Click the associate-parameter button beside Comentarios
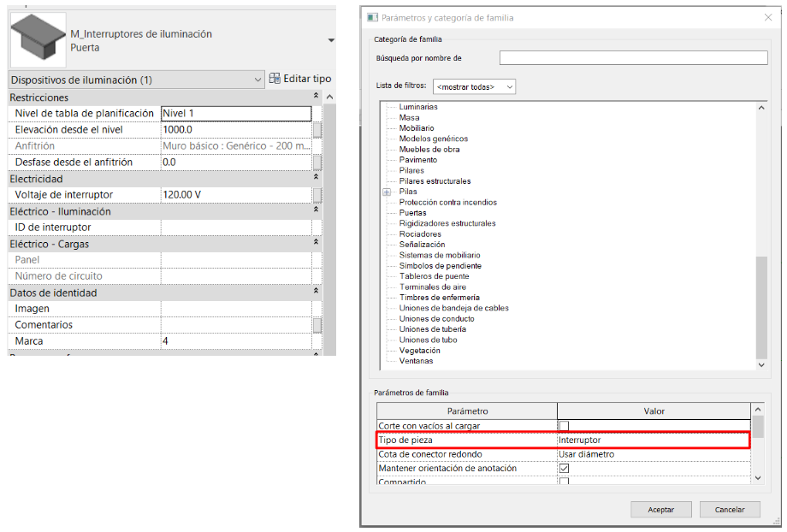The image size is (787, 532). point(317,325)
